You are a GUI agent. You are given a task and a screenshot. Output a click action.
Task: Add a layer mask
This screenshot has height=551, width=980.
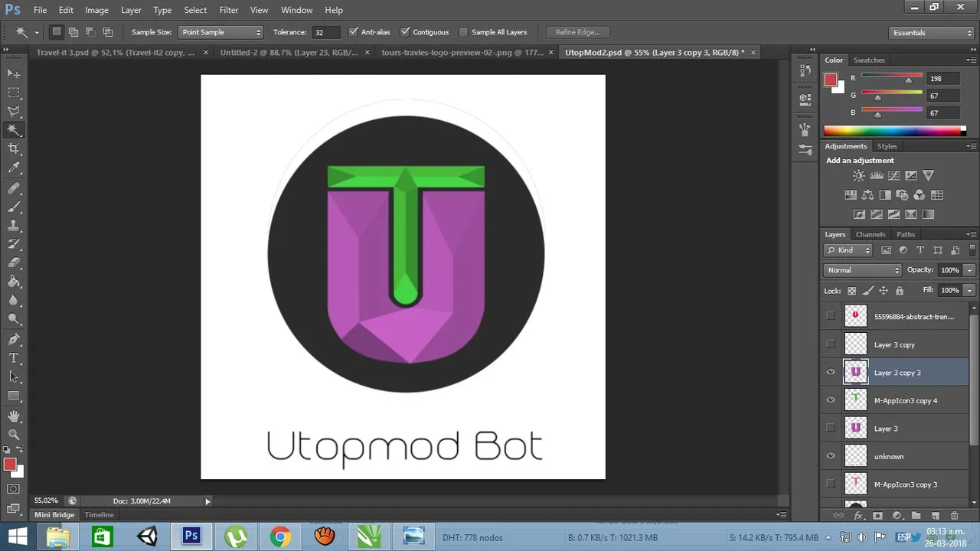(x=877, y=516)
